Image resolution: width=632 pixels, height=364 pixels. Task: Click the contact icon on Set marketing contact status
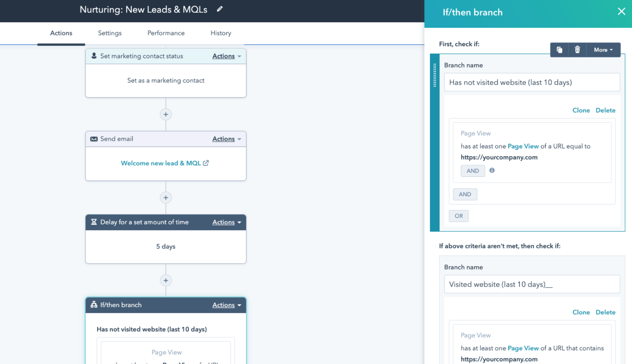94,56
